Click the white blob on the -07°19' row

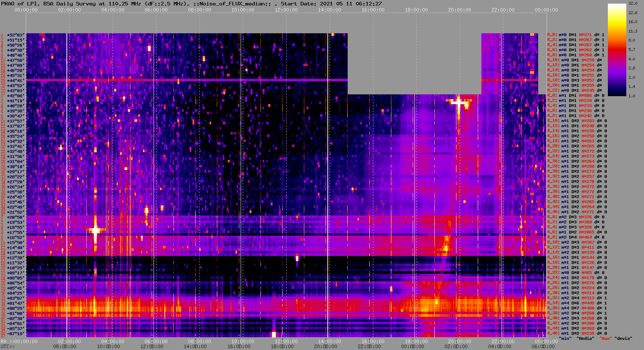(274, 334)
